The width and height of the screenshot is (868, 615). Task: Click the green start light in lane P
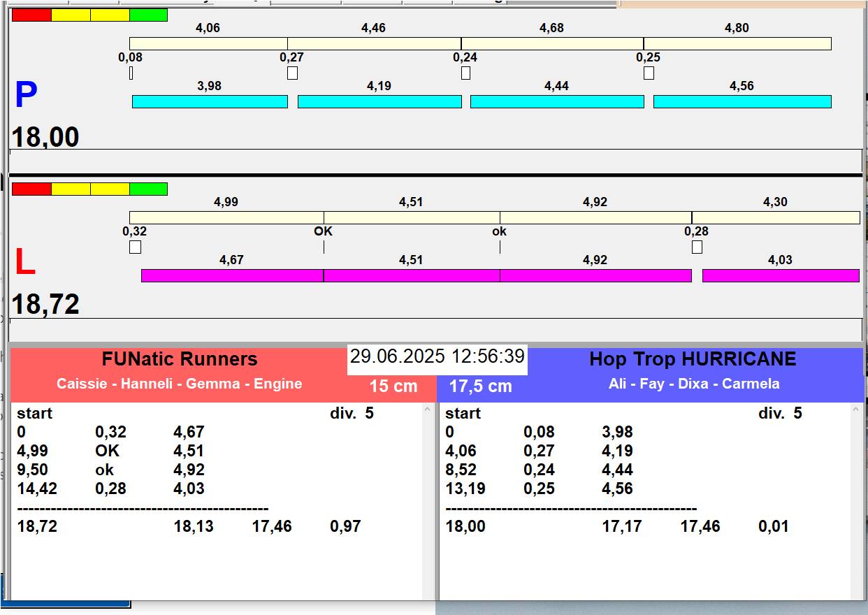point(148,15)
